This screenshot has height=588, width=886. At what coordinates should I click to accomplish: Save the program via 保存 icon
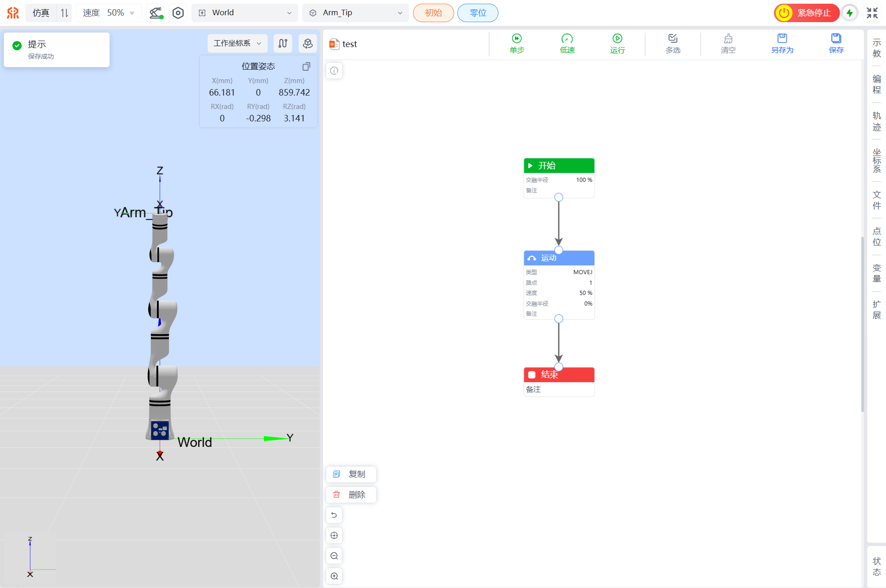pyautogui.click(x=836, y=39)
